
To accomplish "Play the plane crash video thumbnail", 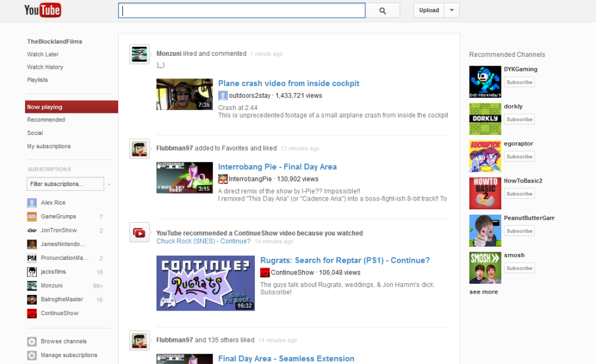I will (x=185, y=94).
